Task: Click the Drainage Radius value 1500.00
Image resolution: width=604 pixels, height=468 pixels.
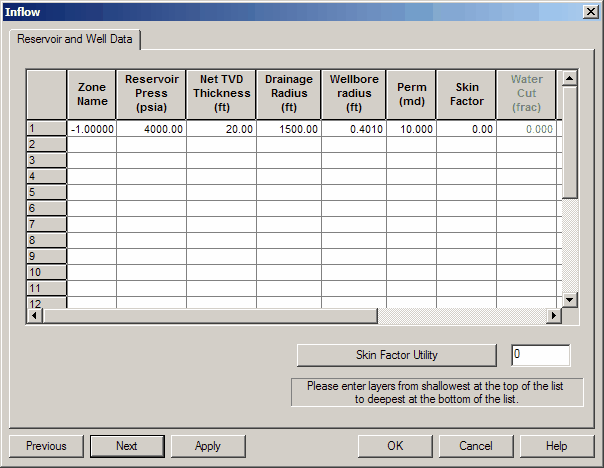Action: point(289,129)
